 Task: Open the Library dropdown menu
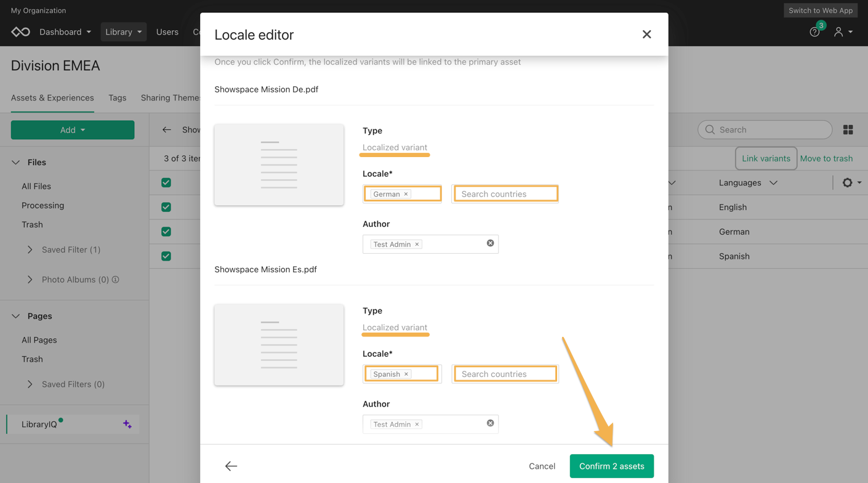124,32
